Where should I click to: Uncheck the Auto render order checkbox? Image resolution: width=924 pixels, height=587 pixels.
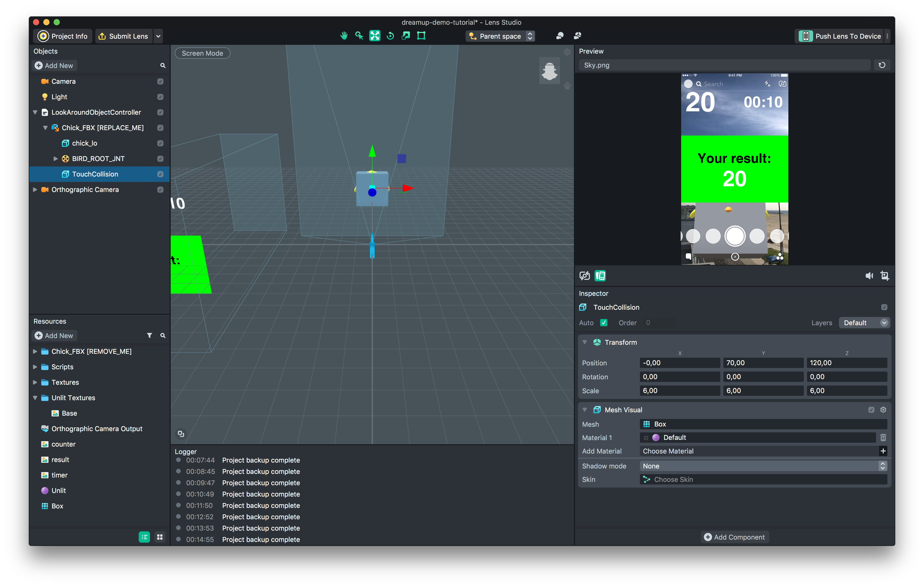(604, 323)
